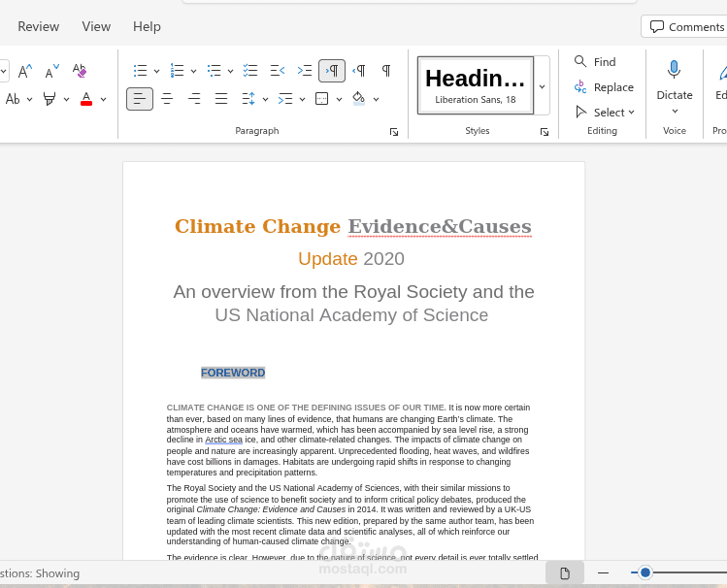
Task: Open the Select dropdown menu
Action: 605,113
